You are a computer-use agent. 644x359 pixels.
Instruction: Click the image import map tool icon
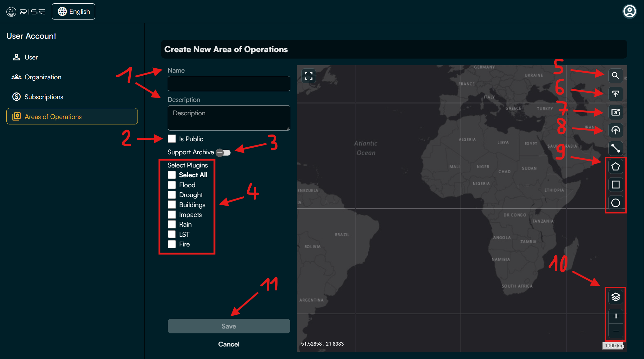[615, 112]
